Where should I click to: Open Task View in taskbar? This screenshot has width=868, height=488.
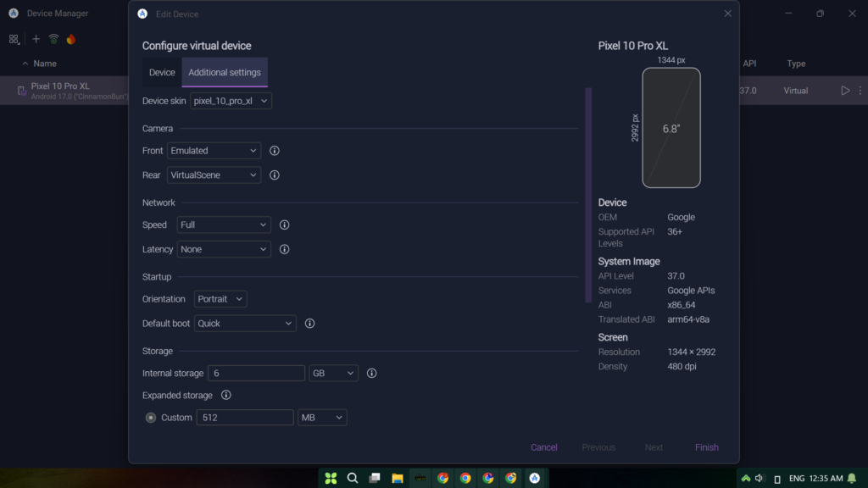pyautogui.click(x=375, y=478)
